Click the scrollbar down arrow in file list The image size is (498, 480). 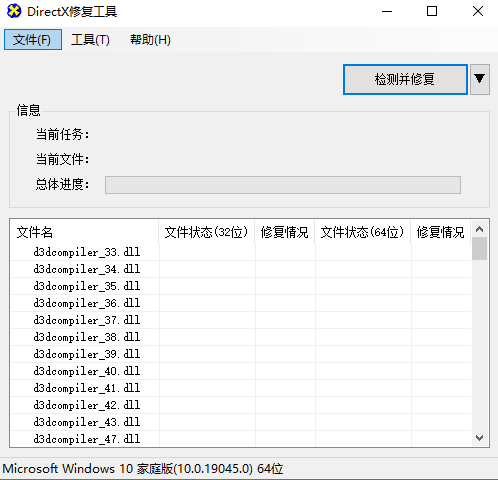480,437
